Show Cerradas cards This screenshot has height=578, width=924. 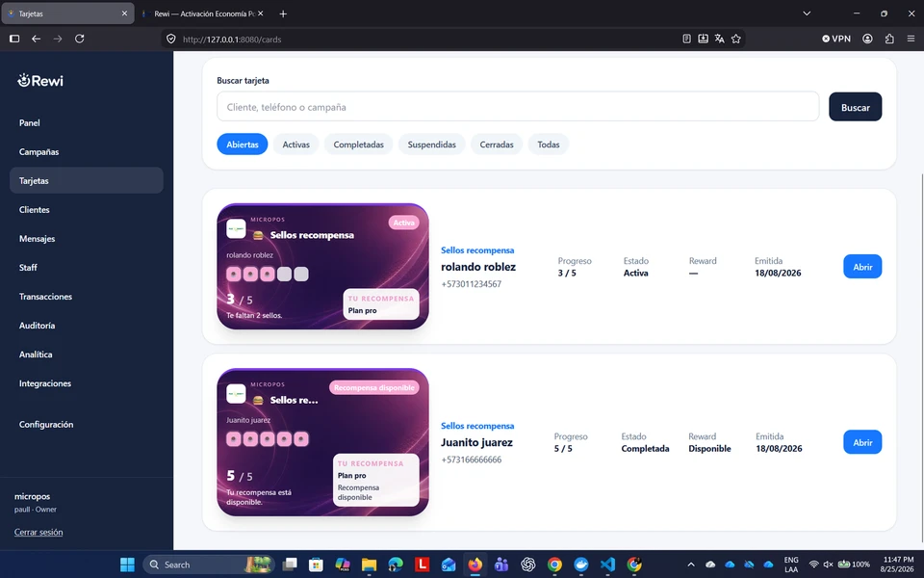click(497, 144)
